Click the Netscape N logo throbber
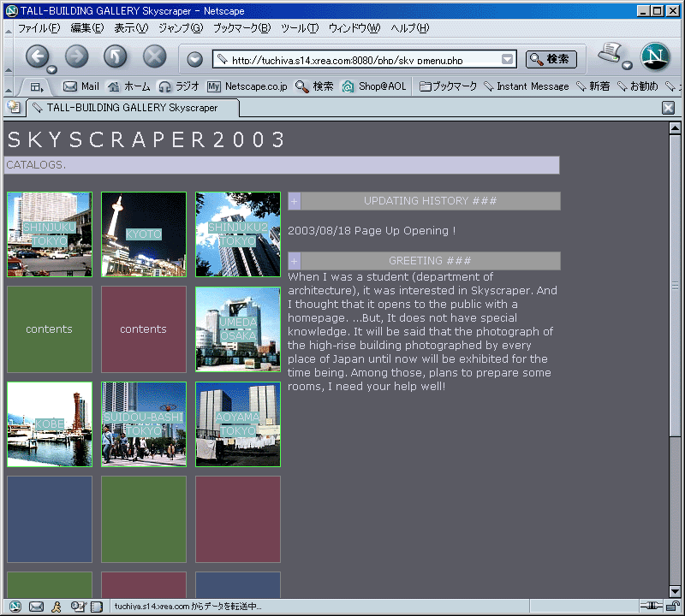Image resolution: width=685 pixels, height=616 pixels. point(655,56)
